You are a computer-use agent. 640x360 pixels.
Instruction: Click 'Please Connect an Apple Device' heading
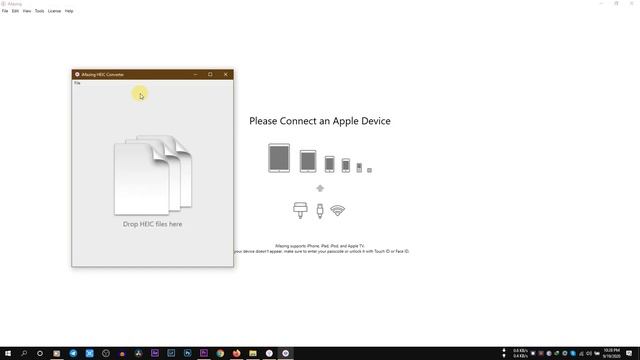(x=320, y=121)
